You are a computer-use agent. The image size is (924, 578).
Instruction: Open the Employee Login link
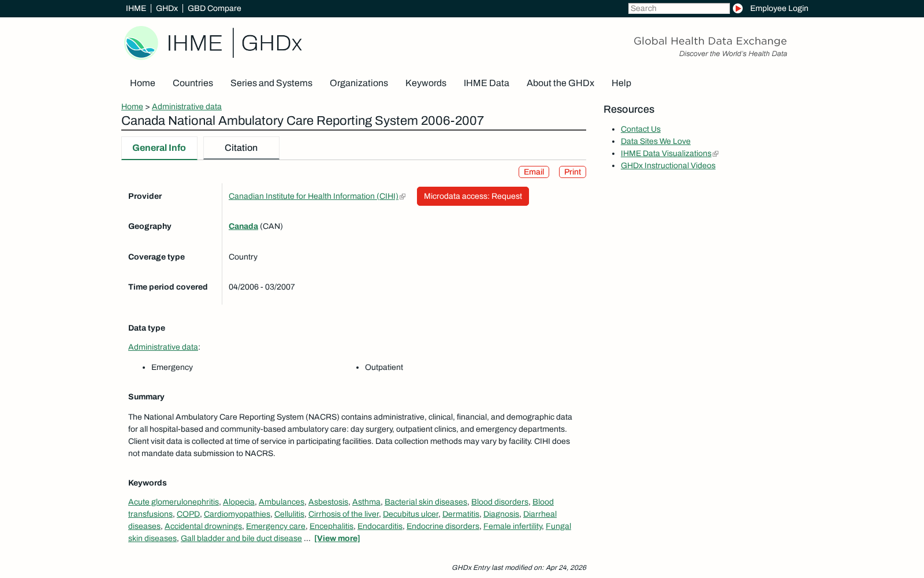pyautogui.click(x=779, y=8)
